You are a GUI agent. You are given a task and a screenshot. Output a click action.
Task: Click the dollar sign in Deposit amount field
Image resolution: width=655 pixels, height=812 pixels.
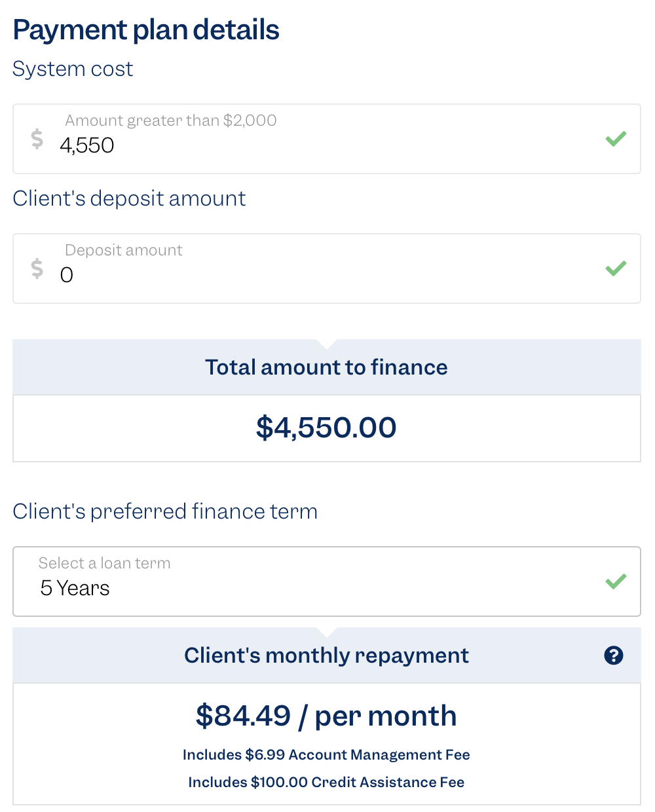point(37,268)
